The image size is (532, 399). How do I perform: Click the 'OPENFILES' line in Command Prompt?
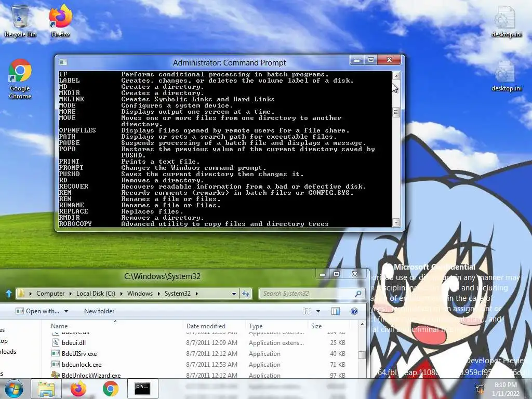tap(204, 130)
